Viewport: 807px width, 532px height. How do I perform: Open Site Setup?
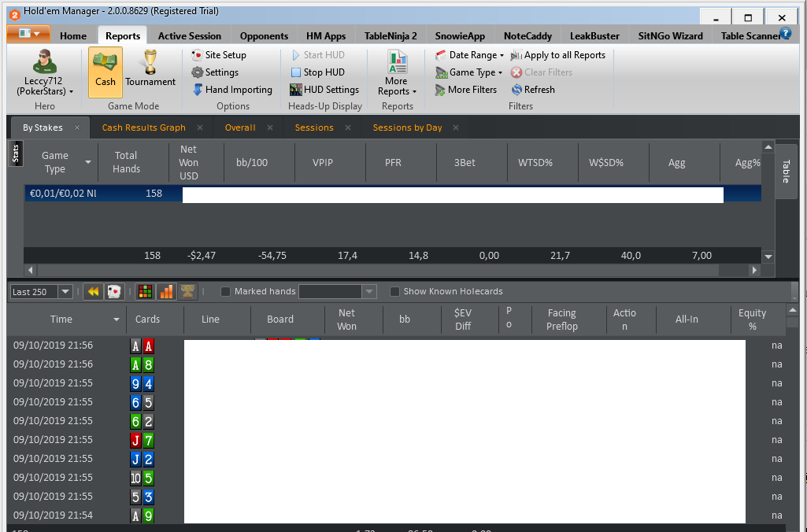pos(219,55)
